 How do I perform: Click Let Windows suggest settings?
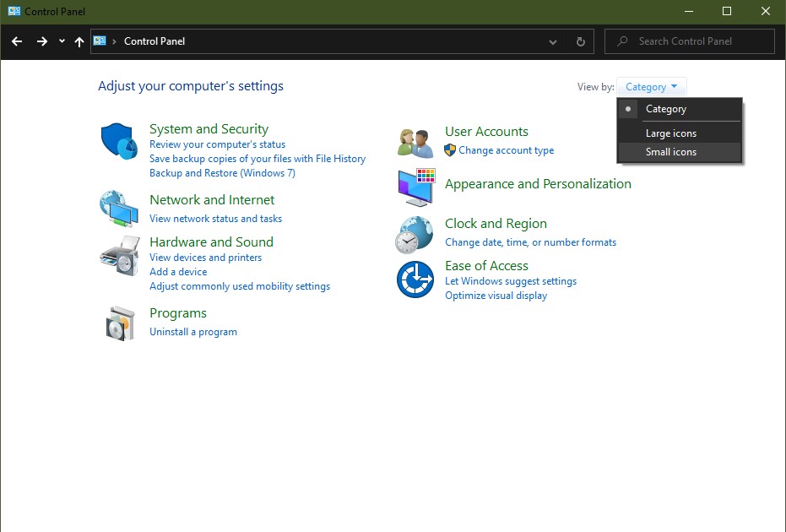point(511,281)
